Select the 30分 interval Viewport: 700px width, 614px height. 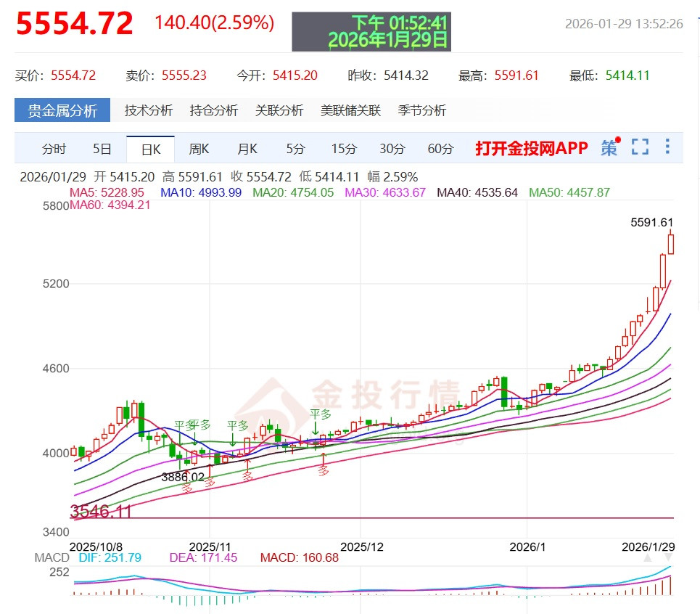pyautogui.click(x=392, y=149)
